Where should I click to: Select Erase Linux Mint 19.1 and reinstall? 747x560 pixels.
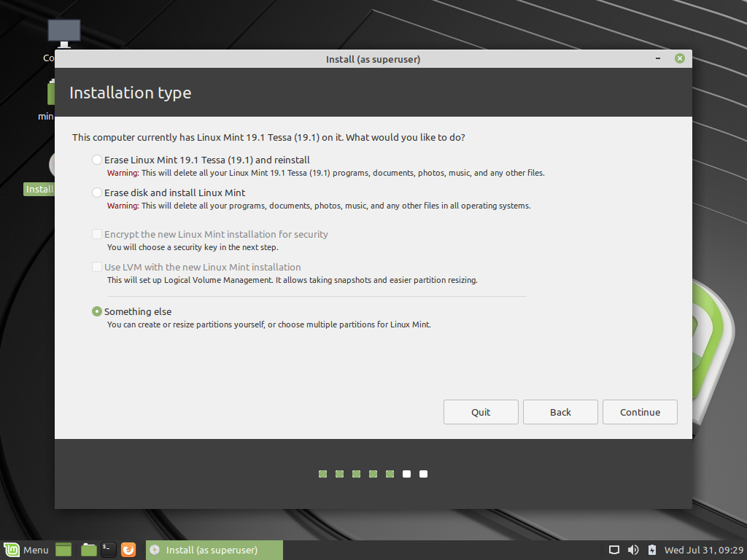pyautogui.click(x=96, y=159)
